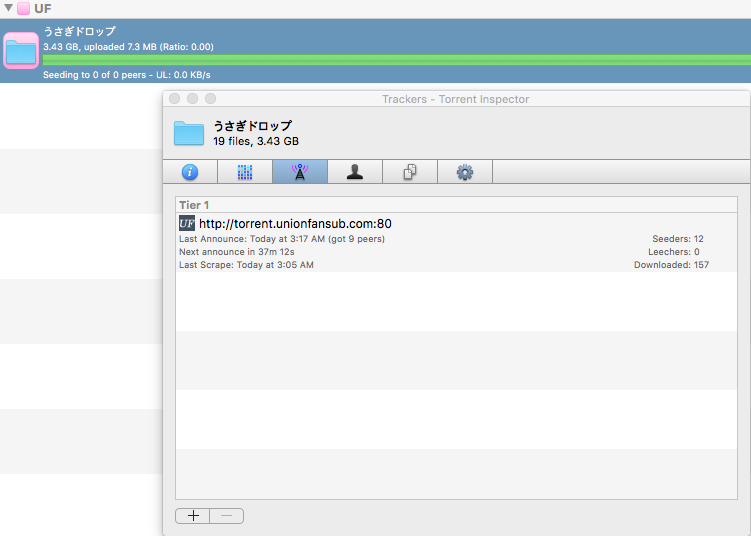Click the pink UF group color icon
Viewport: 751px width, 536px height.
click(23, 8)
